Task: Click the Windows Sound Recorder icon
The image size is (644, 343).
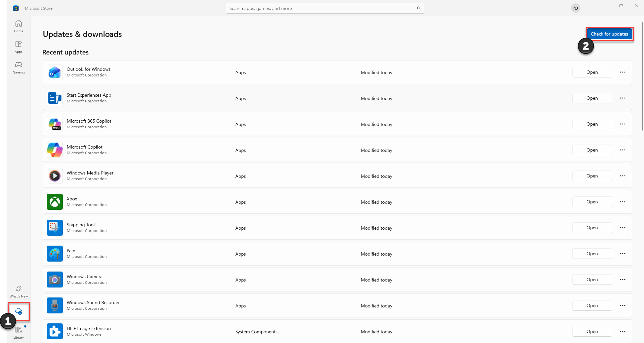Action: coord(55,305)
